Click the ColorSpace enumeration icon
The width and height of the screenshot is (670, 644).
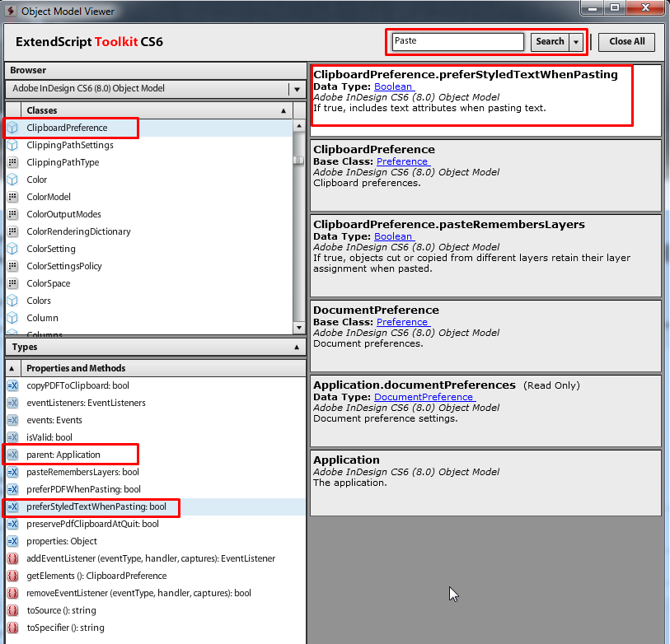pos(13,283)
